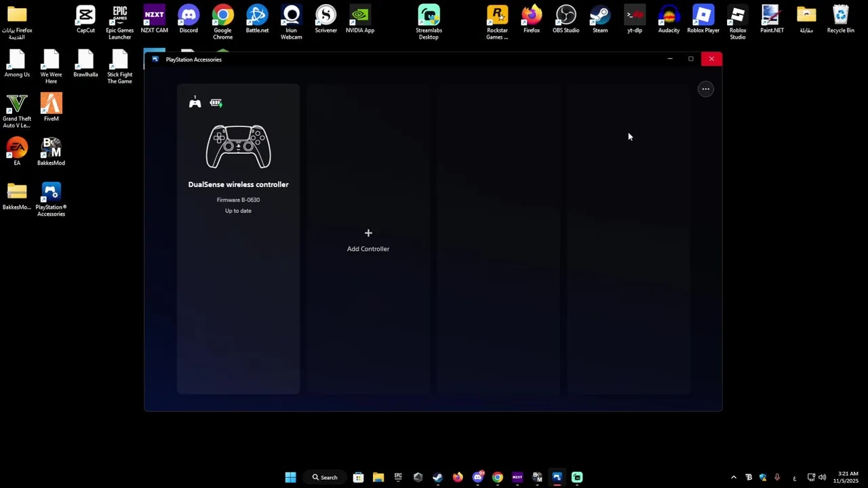This screenshot has height=488, width=868.
Task: Open the NVIDIA App desktop icon
Action: click(360, 20)
